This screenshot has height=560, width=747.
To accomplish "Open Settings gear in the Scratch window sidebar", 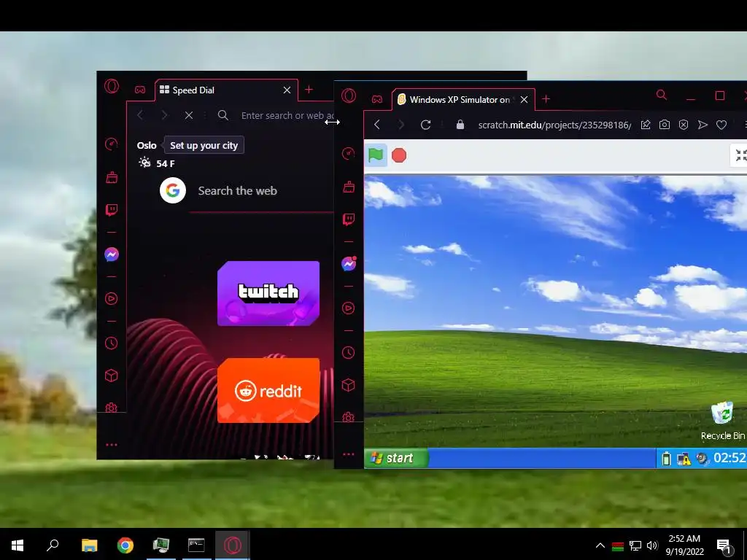I will coord(348,417).
